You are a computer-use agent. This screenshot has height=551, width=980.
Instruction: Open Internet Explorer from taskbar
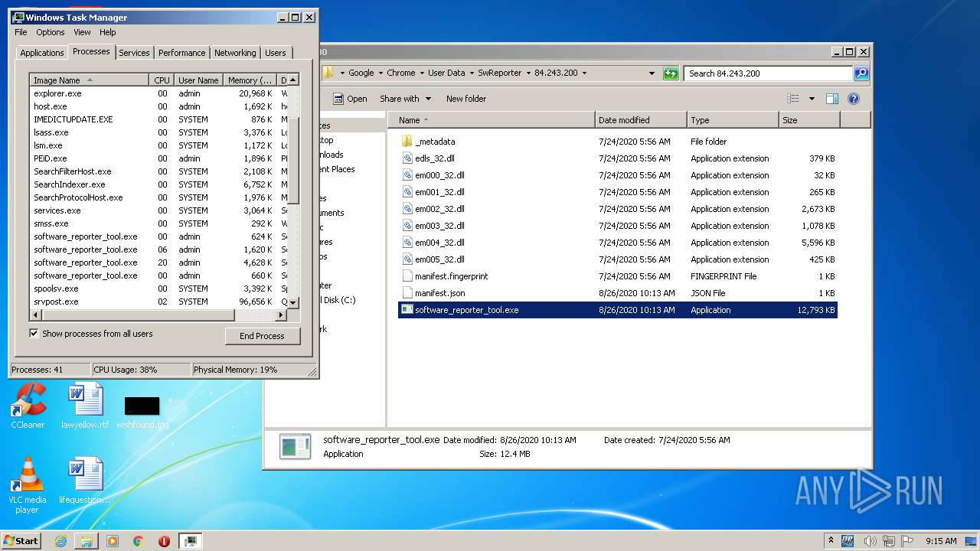coord(60,541)
